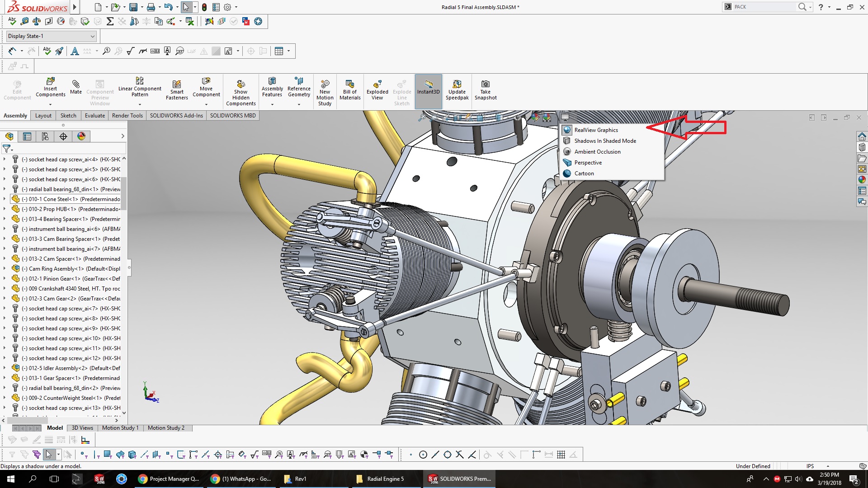Viewport: 868px width, 488px height.
Task: Open Chrome WhatsApp window in taskbar
Action: pos(242,479)
